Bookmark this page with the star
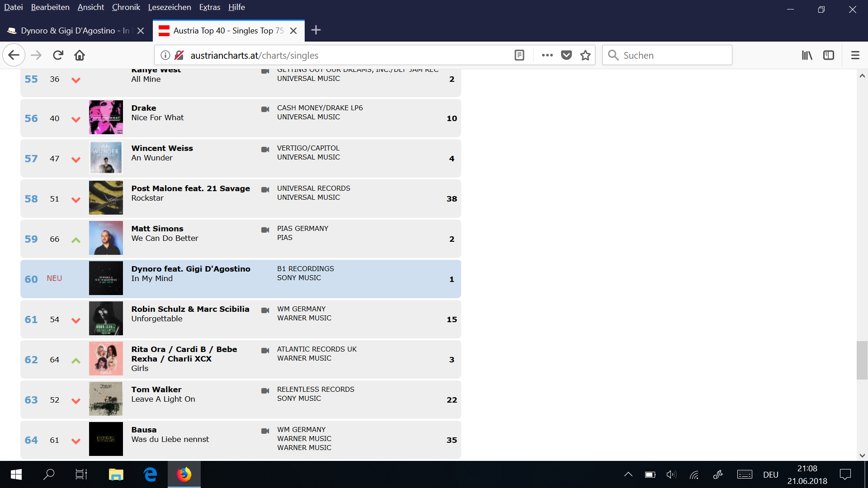 tap(585, 55)
